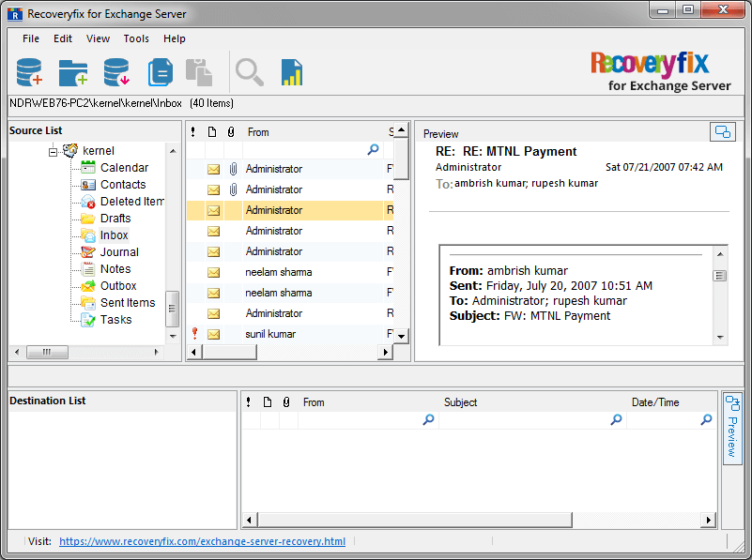Image resolution: width=752 pixels, height=560 pixels.
Task: Click the item type column header in destination list
Action: (268, 402)
